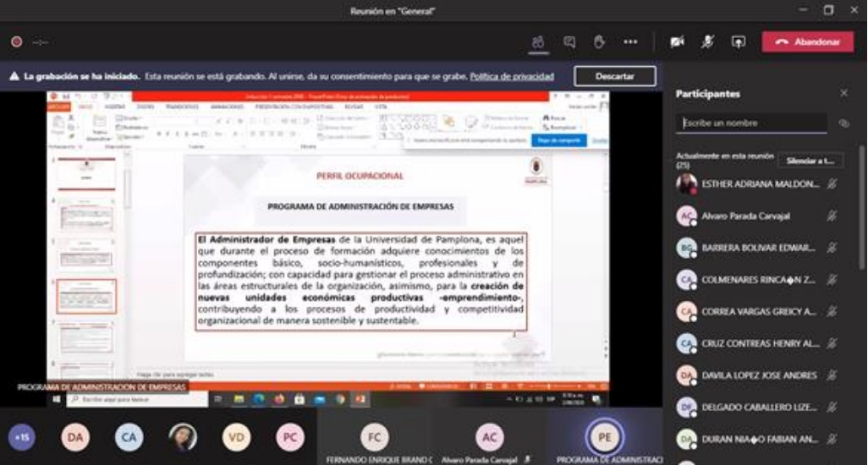
Task: Toggle the camera on
Action: (677, 42)
